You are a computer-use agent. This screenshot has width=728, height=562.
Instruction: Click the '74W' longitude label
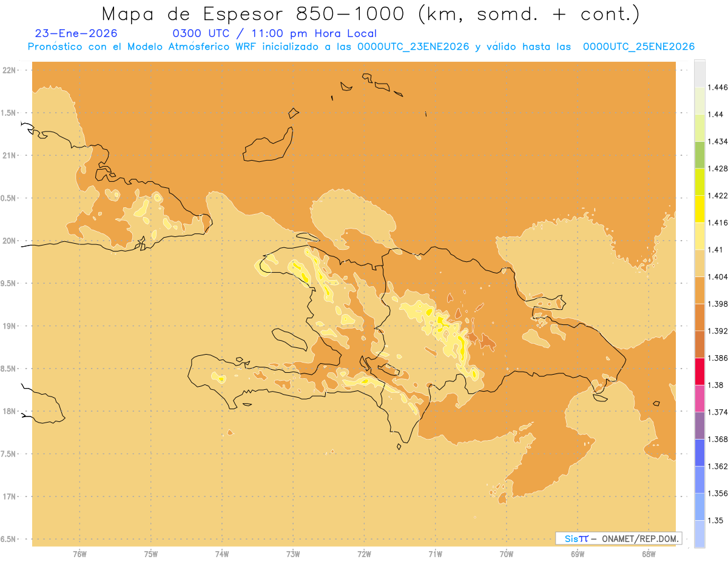(x=222, y=554)
